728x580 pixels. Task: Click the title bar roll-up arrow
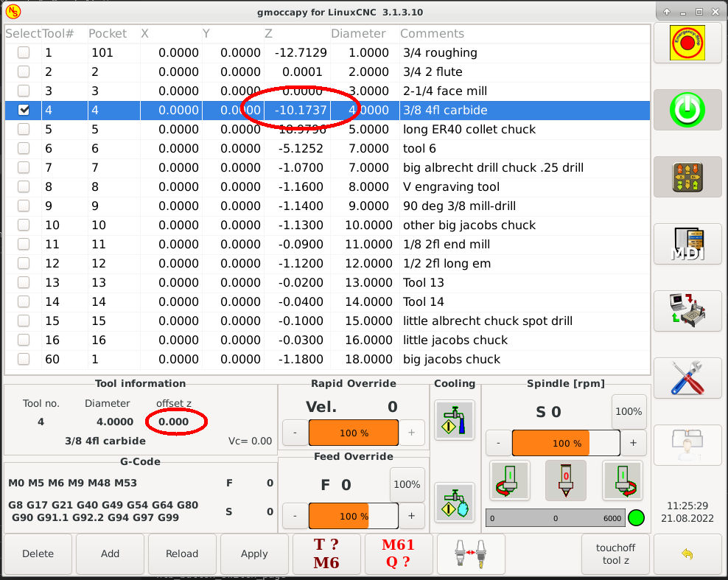[667, 12]
